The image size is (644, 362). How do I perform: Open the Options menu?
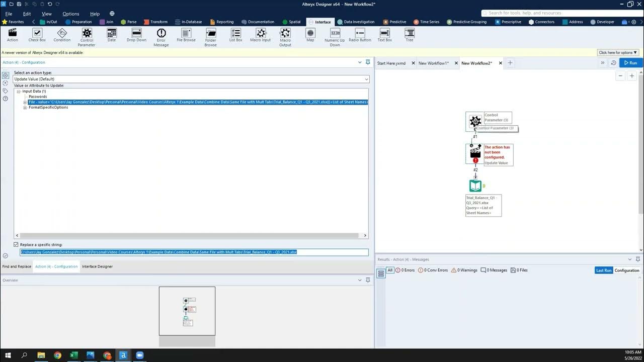(71, 14)
